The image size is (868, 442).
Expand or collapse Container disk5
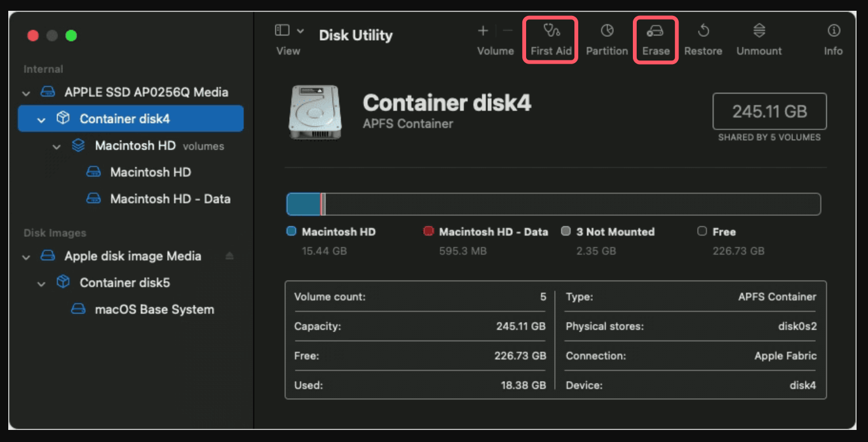[x=41, y=283]
